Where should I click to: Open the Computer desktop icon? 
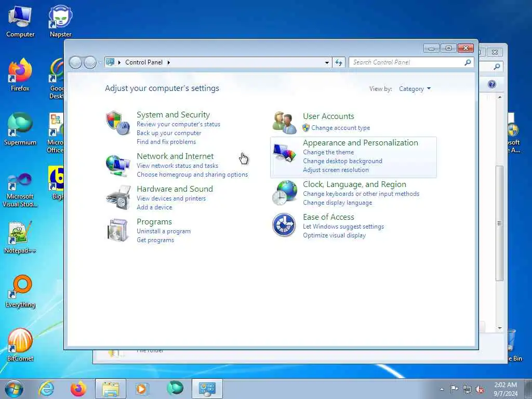point(20,21)
